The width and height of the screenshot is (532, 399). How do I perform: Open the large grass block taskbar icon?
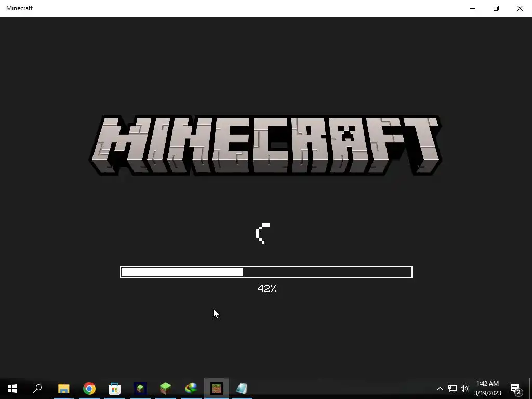(x=166, y=388)
